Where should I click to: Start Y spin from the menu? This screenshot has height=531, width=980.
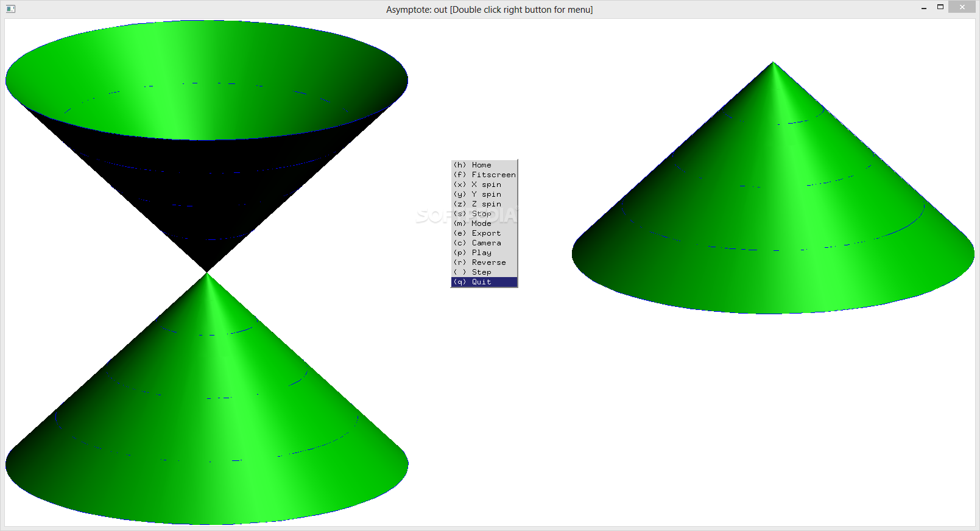point(484,194)
